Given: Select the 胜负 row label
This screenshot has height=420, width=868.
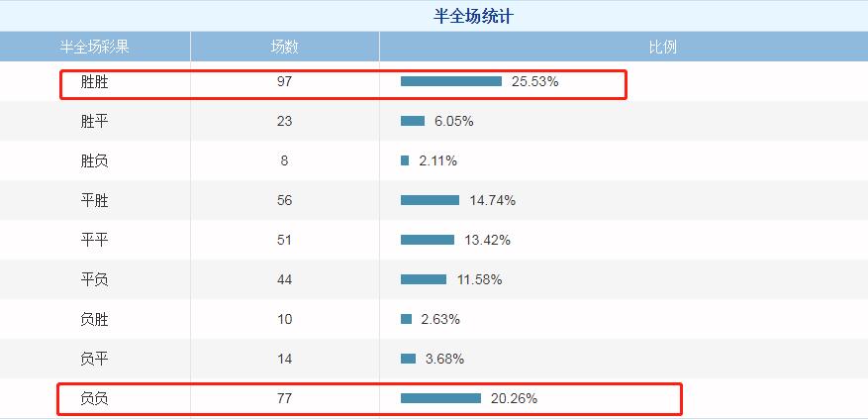Looking at the screenshot, I should (95, 160).
